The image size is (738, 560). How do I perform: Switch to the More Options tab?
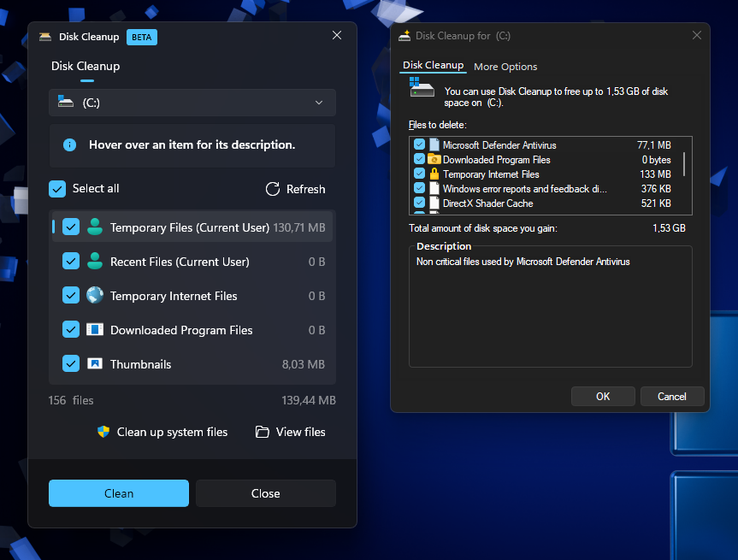point(505,67)
